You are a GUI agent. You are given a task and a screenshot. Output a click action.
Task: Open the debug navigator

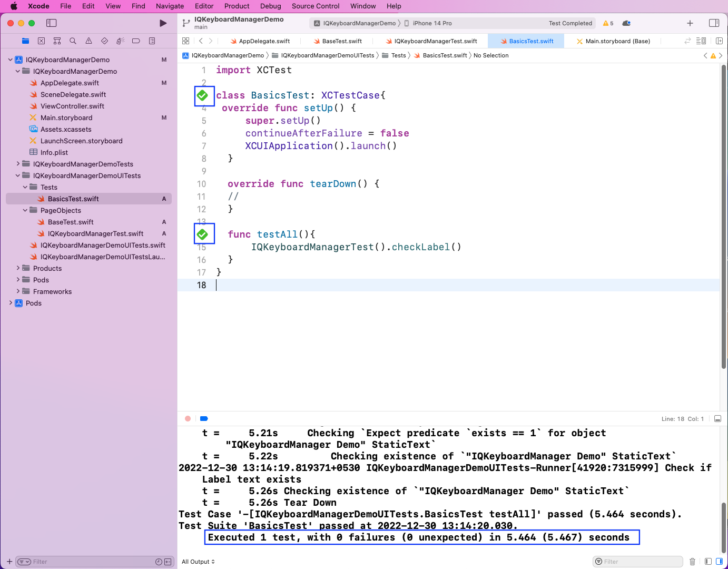point(120,41)
